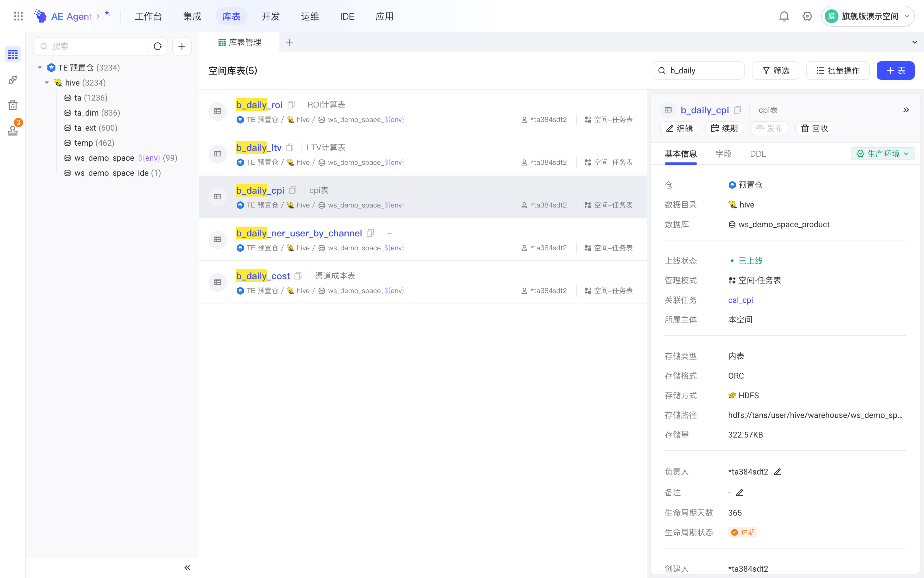
Task: Click the 续期 renew button
Action: [x=724, y=128]
